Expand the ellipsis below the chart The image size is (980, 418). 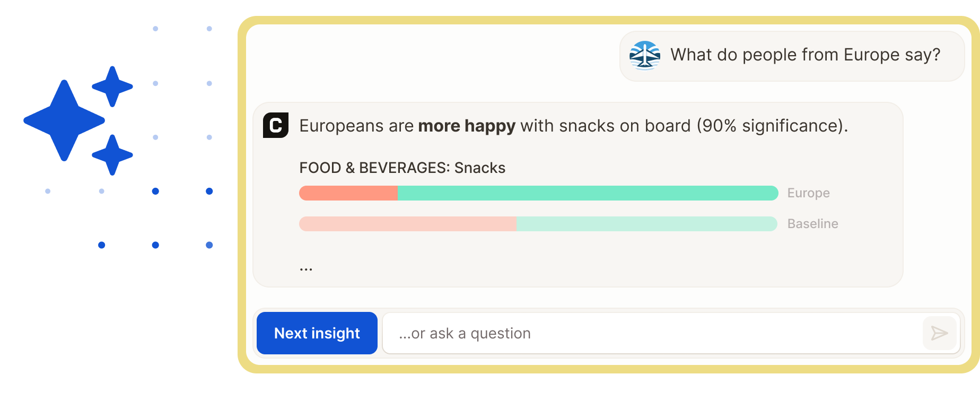(x=306, y=269)
